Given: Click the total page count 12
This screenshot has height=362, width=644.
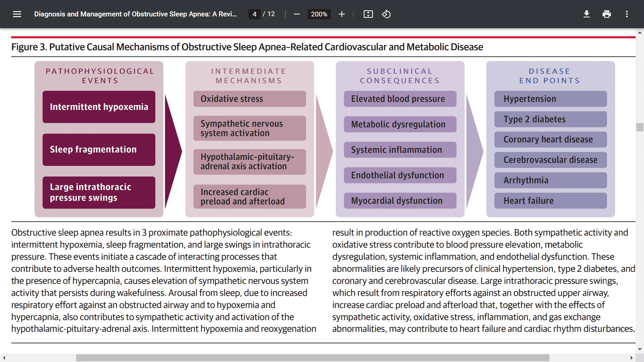Looking at the screenshot, I should click(271, 14).
